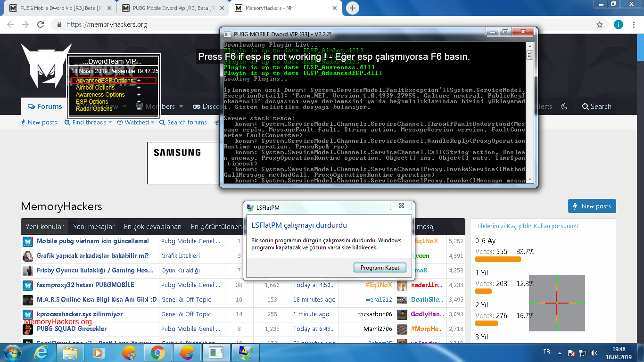Open avatar of 'Mobile pubg vietnam' thread
Viewport: 644px width, 362px height.
[28, 241]
